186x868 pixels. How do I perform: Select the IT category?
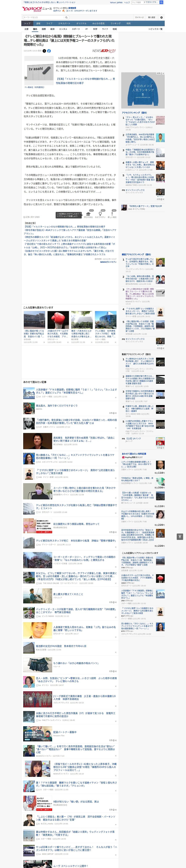pyautogui.click(x=86, y=29)
